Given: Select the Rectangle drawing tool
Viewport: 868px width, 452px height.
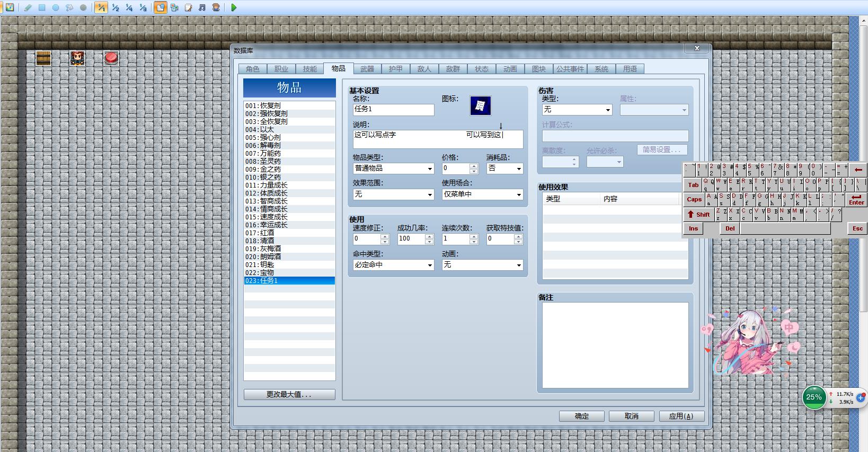Looking at the screenshot, I should click(42, 7).
